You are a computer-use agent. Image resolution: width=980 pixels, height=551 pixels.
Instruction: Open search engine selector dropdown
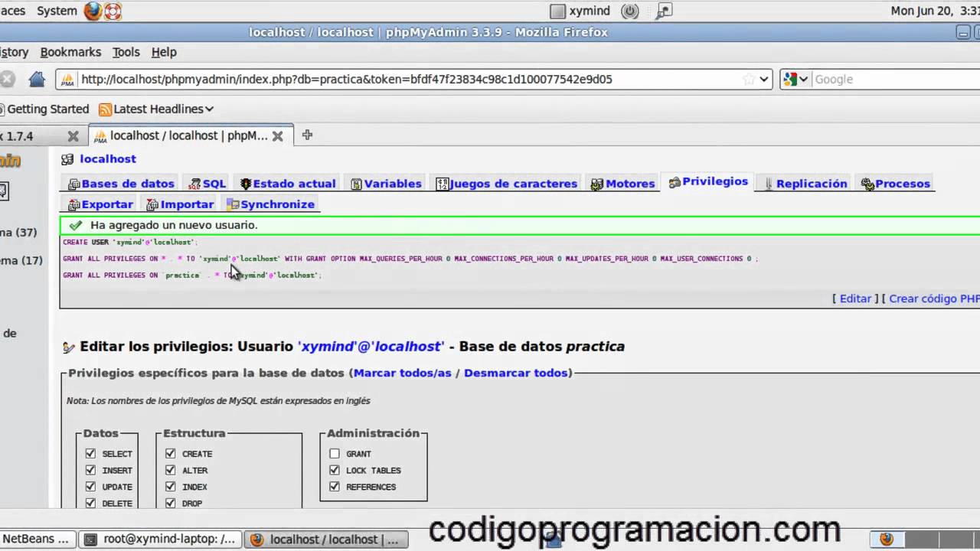coord(804,79)
